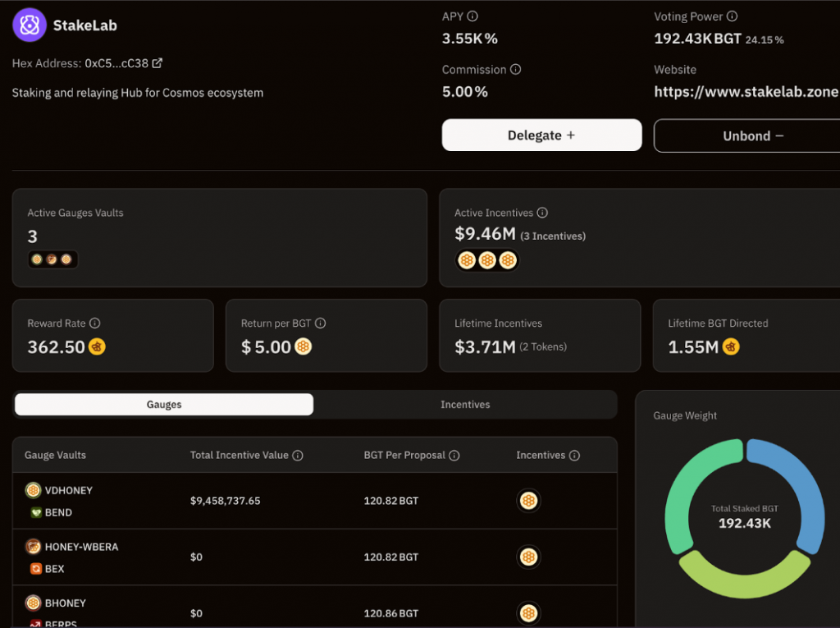Click the Commission info icon
This screenshot has width=840, height=628.
(515, 70)
